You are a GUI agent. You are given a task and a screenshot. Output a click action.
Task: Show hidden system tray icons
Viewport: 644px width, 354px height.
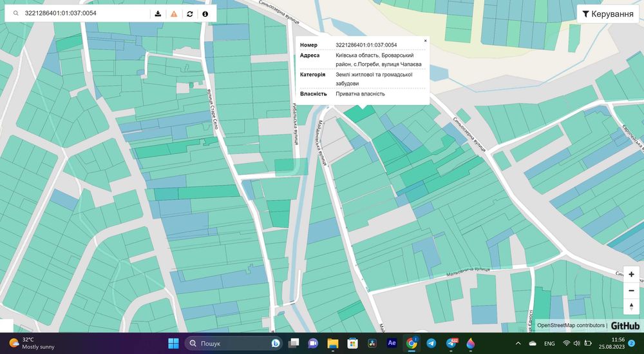[x=518, y=343]
